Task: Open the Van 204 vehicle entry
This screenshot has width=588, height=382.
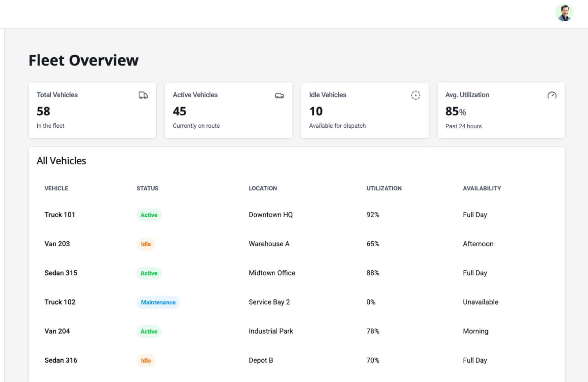Action: [57, 331]
